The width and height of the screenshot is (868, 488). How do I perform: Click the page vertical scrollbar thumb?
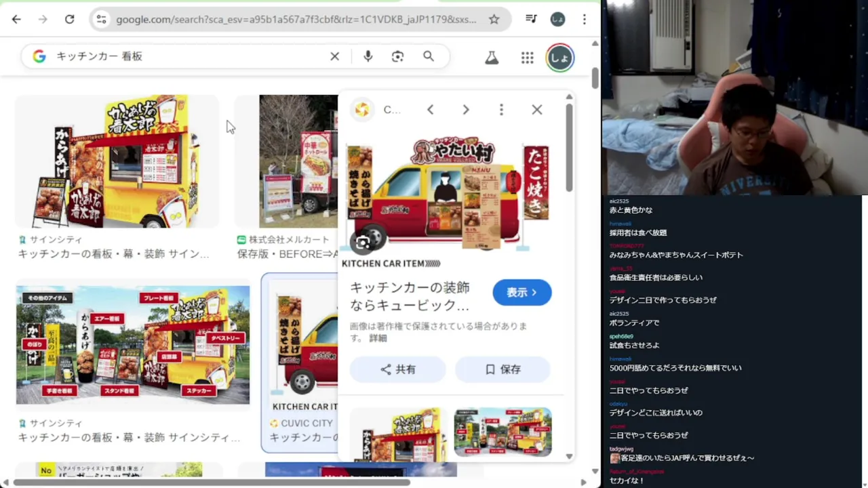tap(595, 78)
